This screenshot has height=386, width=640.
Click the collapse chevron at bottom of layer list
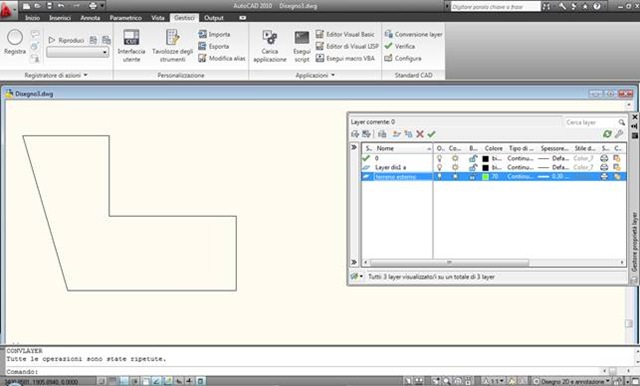(x=354, y=262)
